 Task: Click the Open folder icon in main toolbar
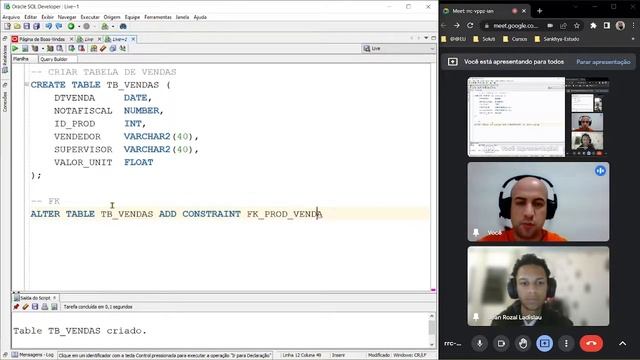[x=17, y=27]
